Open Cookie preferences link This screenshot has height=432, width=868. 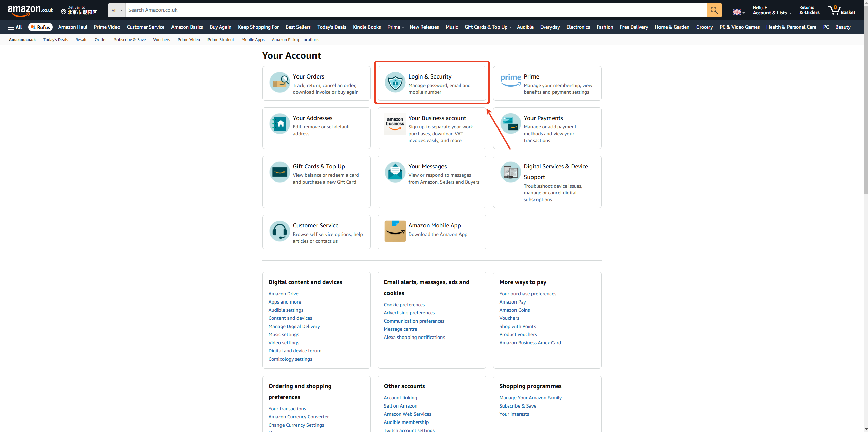404,305
